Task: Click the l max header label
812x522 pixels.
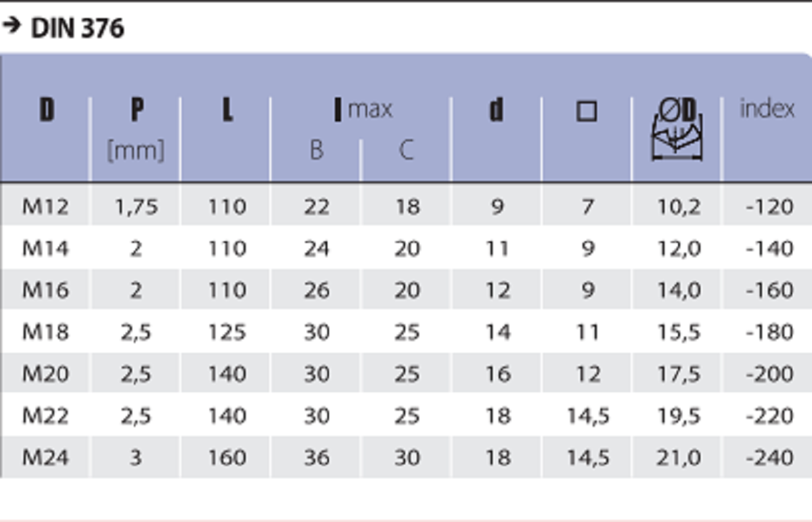Action: pyautogui.click(x=363, y=110)
